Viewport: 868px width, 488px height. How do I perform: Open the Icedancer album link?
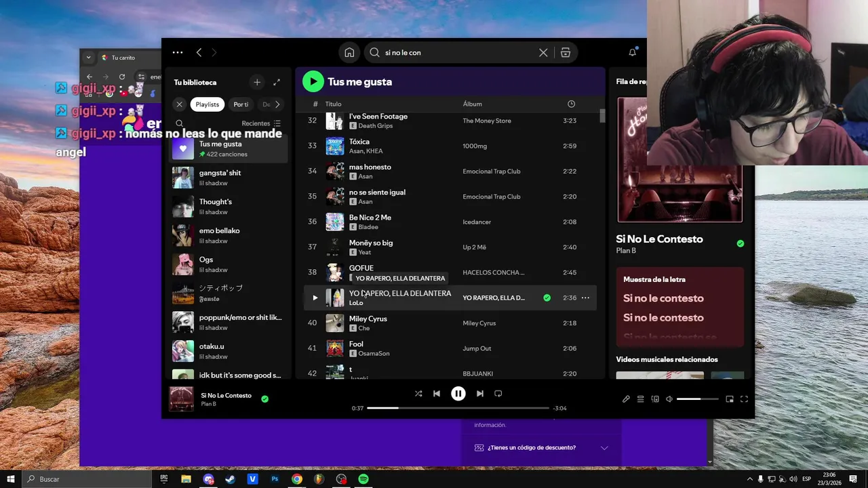477,222
